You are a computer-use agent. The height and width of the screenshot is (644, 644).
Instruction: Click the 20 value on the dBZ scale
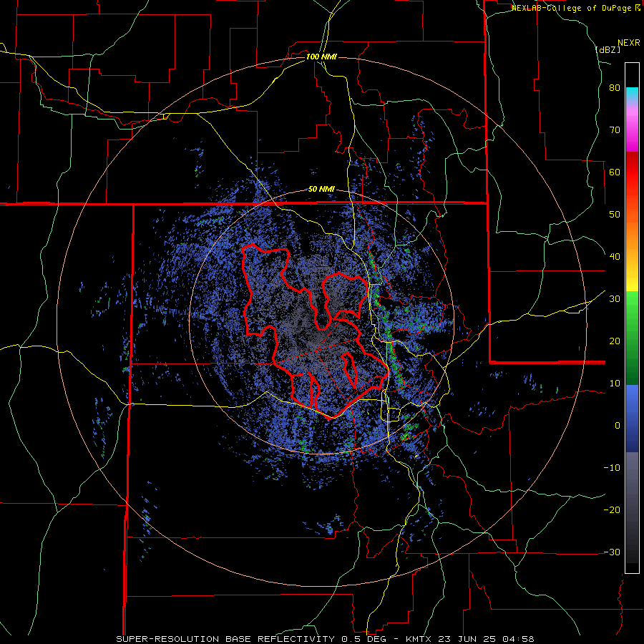point(615,341)
